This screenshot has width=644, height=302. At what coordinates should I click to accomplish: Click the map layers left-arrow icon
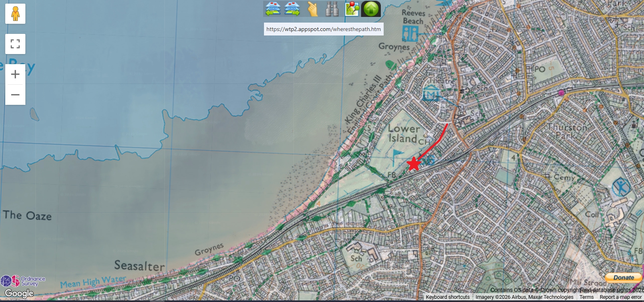[x=273, y=9]
